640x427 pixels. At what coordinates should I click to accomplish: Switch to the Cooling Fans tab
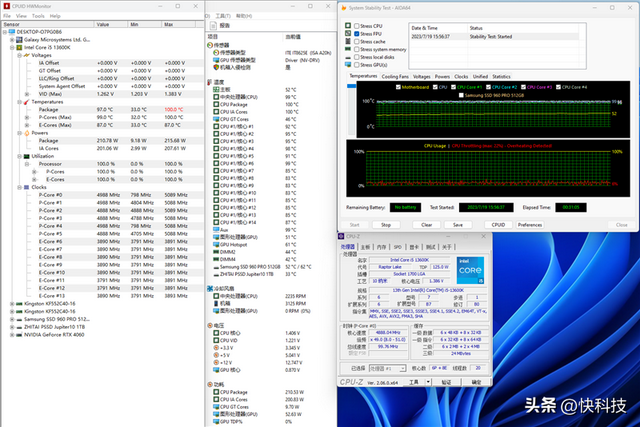(x=395, y=76)
